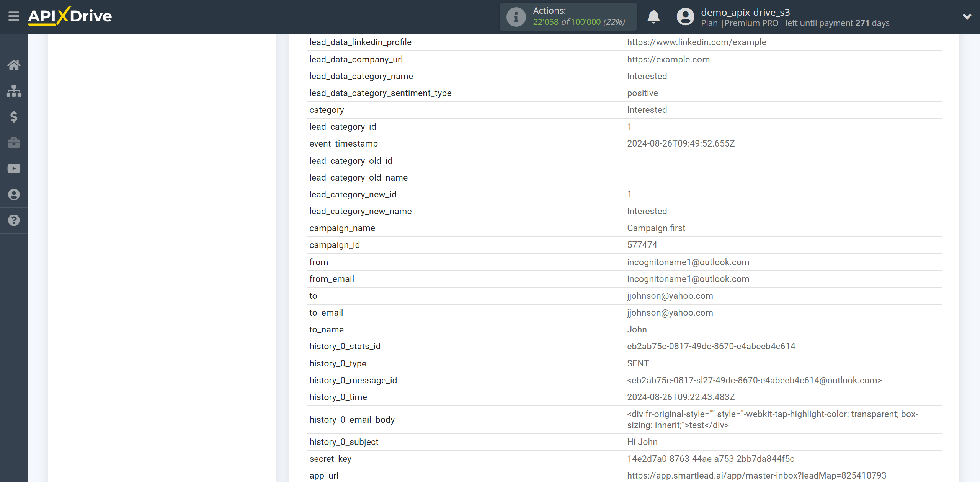The width and height of the screenshot is (980, 482).
Task: Select the lead_data_category_sentiment_type label
Action: [x=380, y=93]
